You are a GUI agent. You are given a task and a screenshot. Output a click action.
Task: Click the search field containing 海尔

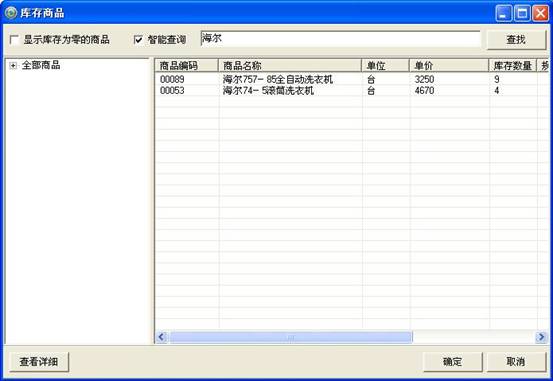[340, 39]
